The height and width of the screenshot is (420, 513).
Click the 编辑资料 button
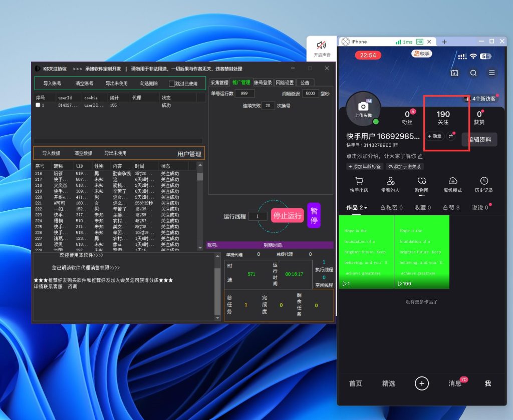coord(479,140)
